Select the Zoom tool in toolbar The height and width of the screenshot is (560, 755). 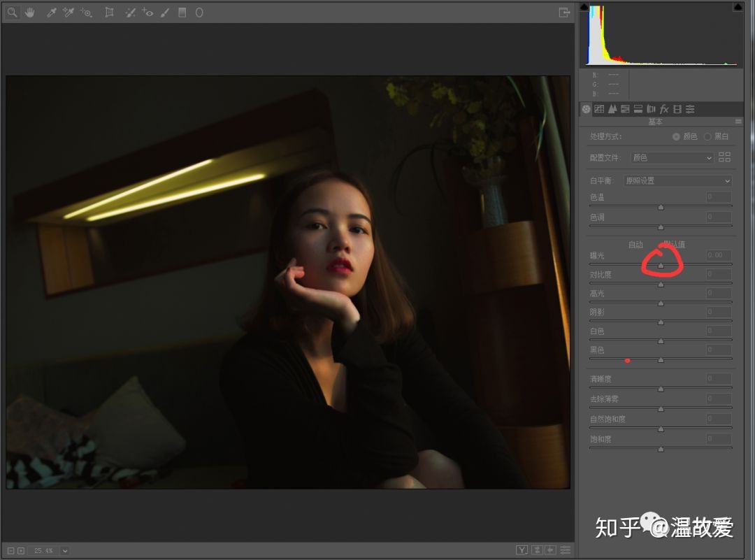13,13
